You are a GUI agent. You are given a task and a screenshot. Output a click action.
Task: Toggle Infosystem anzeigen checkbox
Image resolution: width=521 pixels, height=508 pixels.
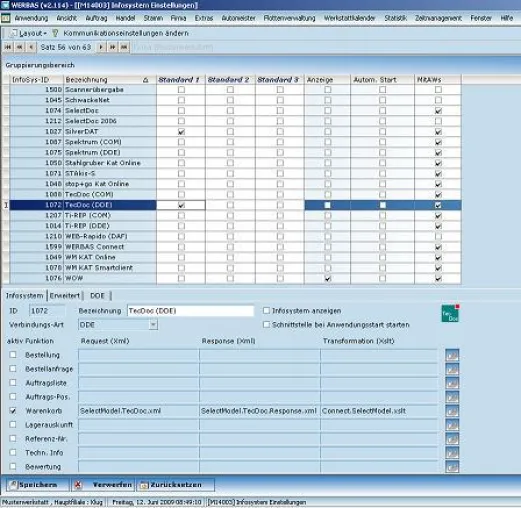point(266,311)
